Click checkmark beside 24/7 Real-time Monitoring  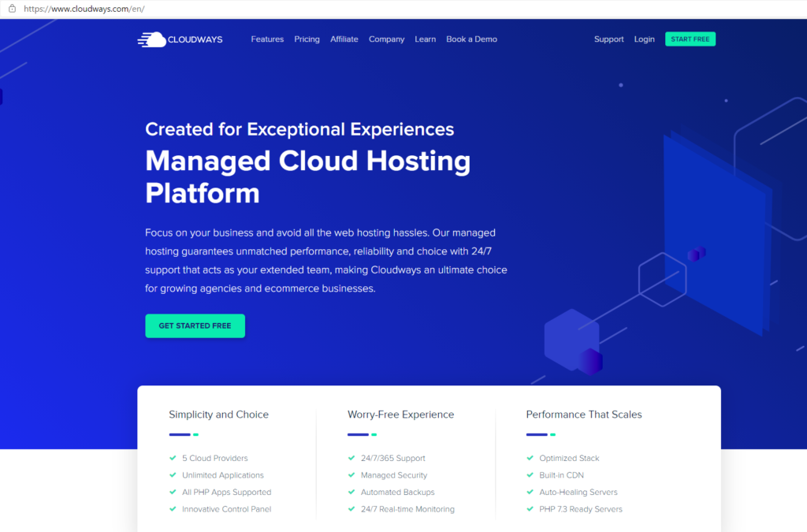351,509
